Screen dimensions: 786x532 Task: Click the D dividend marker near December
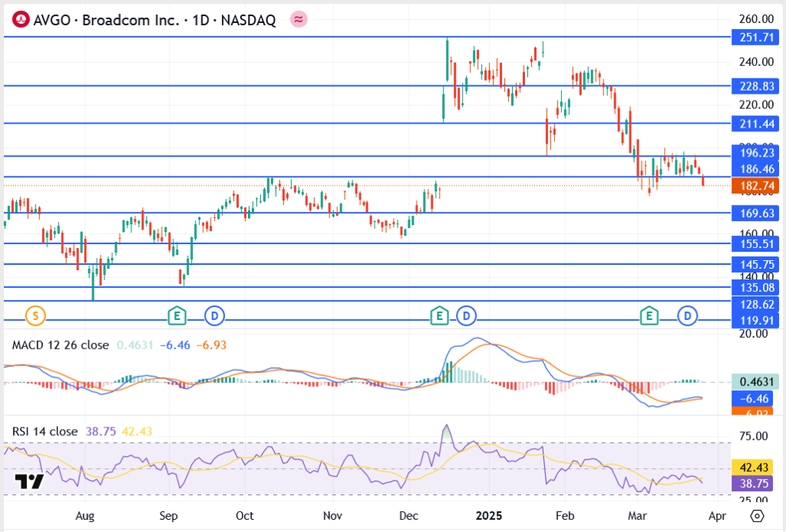point(467,316)
